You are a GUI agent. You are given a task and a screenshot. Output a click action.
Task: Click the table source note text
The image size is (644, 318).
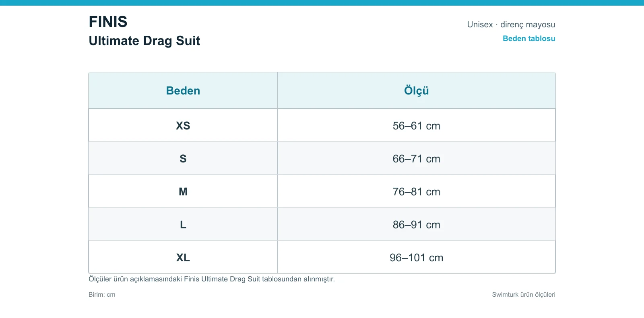click(x=212, y=279)
